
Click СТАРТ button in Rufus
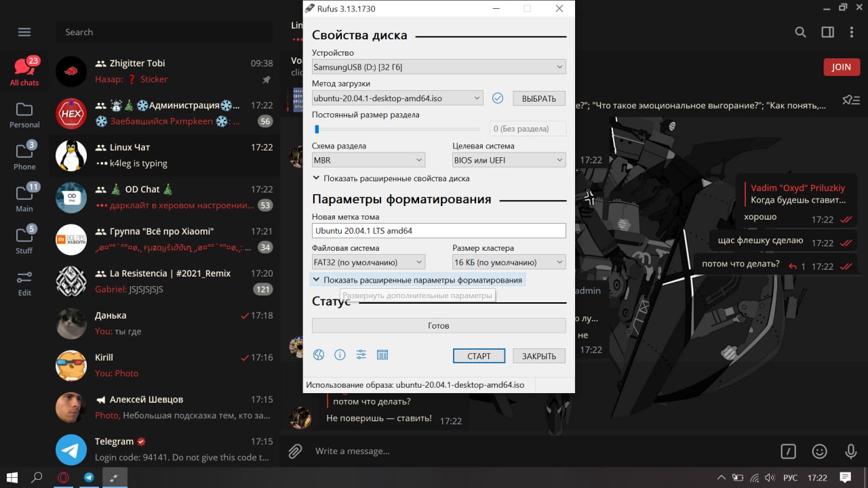click(x=479, y=356)
